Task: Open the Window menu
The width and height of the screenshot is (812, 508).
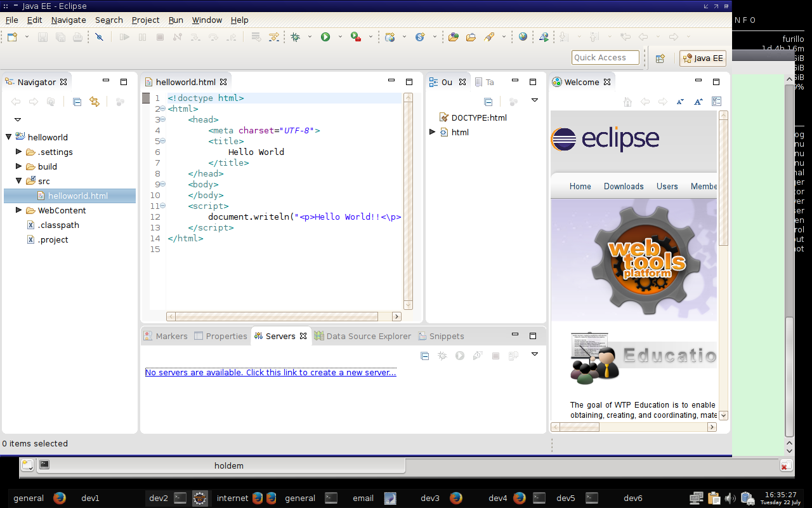Action: pos(207,20)
